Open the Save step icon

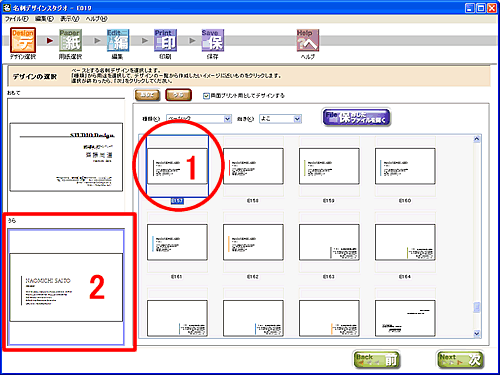[x=213, y=40]
